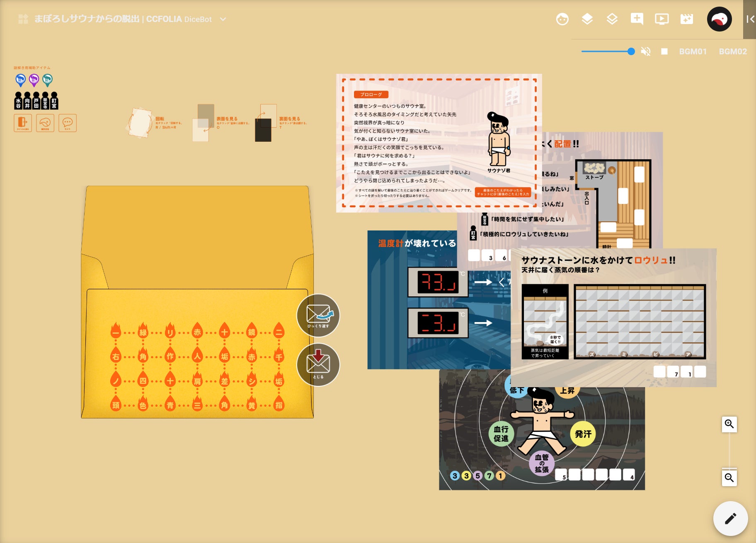Open the character list face icon
Viewport: 756px width, 543px height.
[x=562, y=19]
